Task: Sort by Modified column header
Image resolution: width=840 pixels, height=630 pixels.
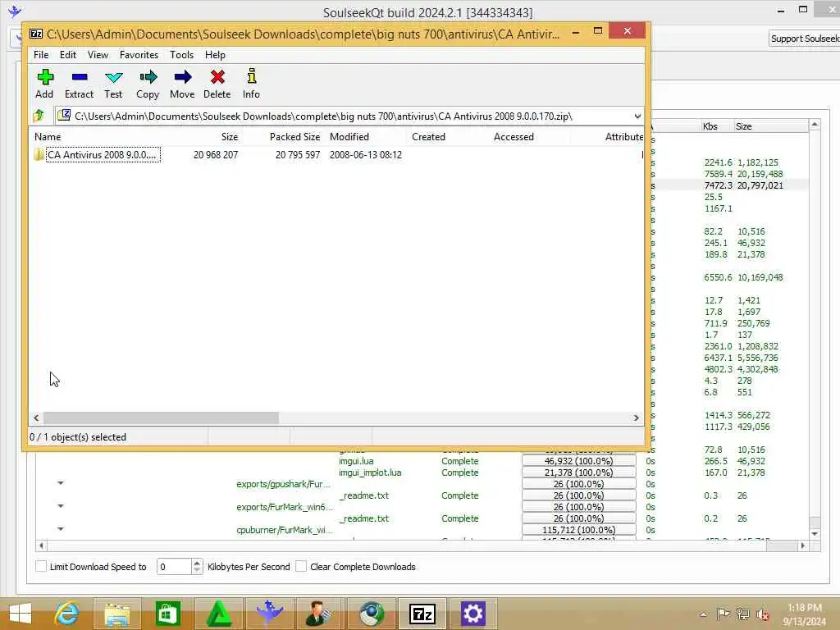Action: [x=349, y=137]
